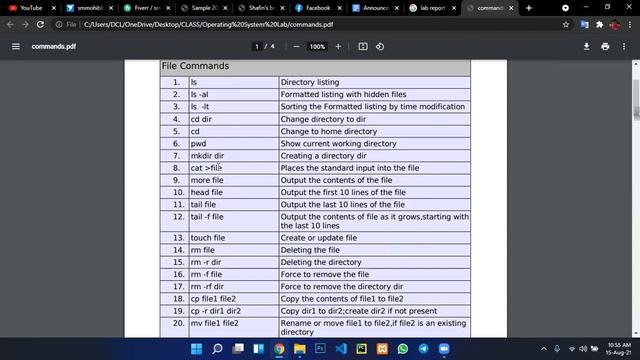Click the 'cp file1 file2' command cell
The width and height of the screenshot is (640, 360).
click(x=233, y=299)
